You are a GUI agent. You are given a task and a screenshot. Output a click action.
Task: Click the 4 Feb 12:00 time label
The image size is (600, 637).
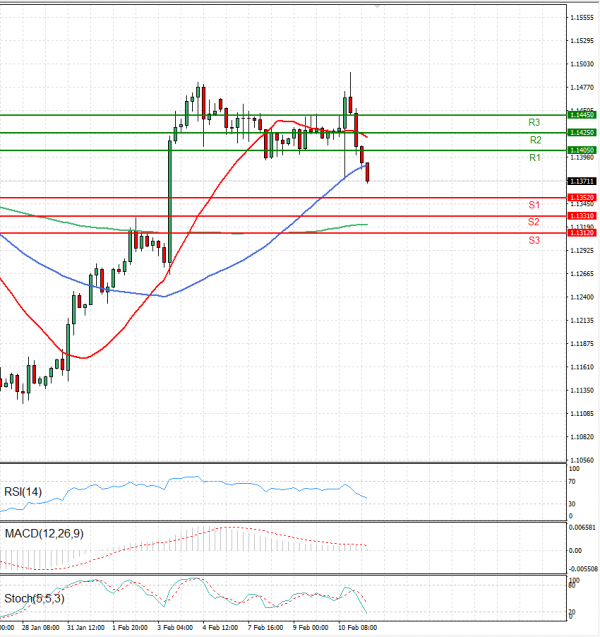(220, 628)
